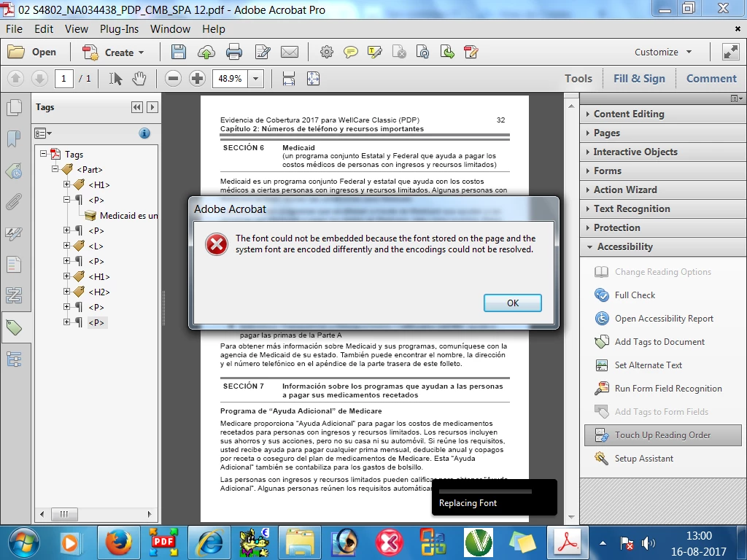Click the fit one full page icon
Screen dimensions: 747x560
(313, 79)
